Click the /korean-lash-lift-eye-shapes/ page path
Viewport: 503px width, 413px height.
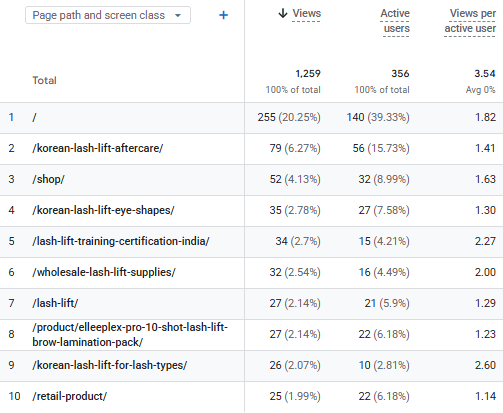click(103, 210)
